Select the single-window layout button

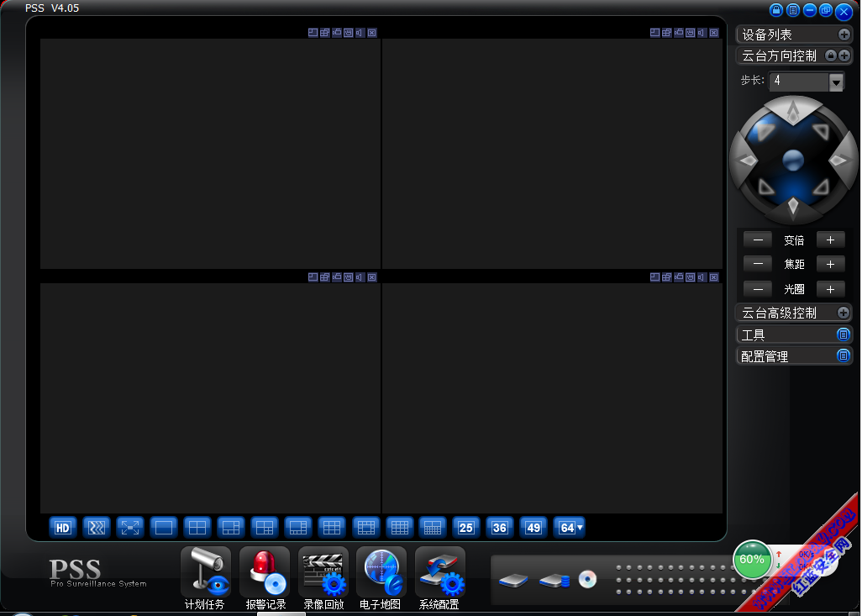click(x=164, y=528)
